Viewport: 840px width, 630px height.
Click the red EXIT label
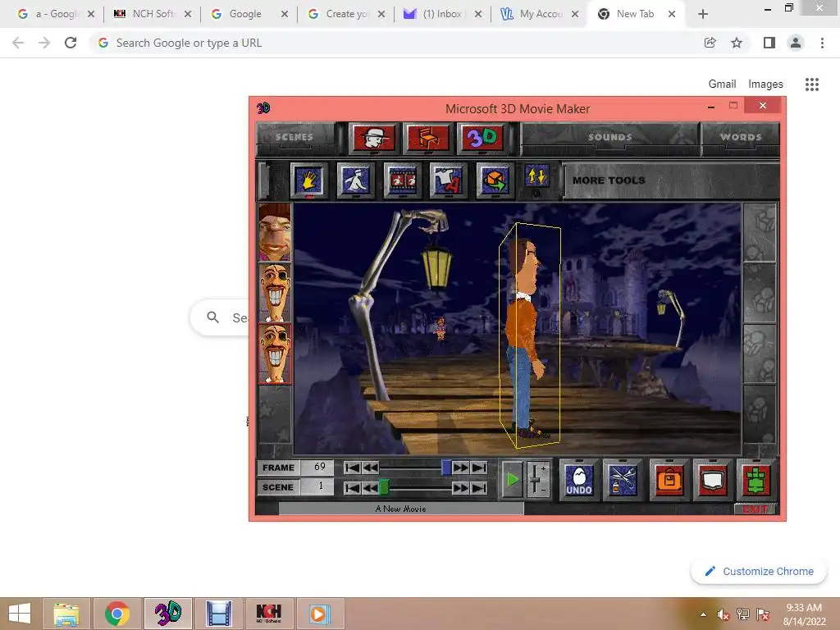pos(756,509)
